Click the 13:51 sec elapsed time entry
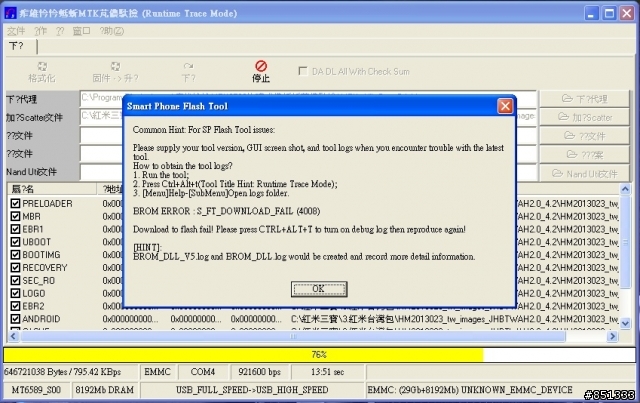 pos(327,372)
